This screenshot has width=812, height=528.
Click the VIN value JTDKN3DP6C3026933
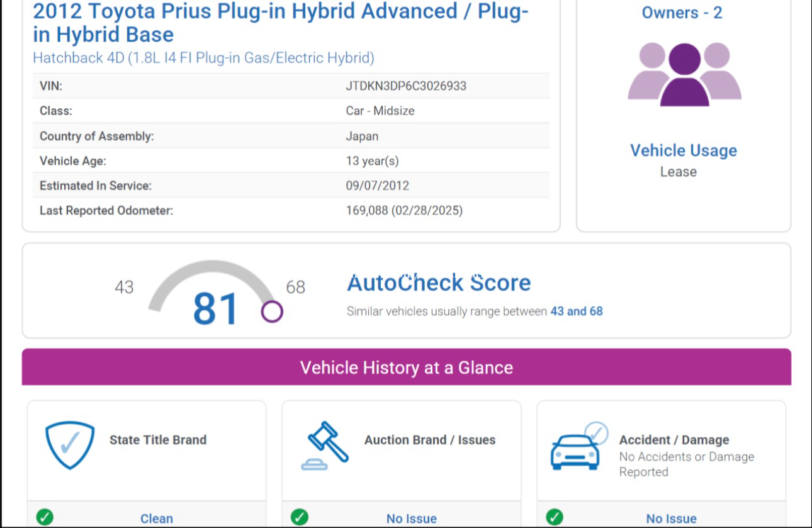[x=406, y=86]
